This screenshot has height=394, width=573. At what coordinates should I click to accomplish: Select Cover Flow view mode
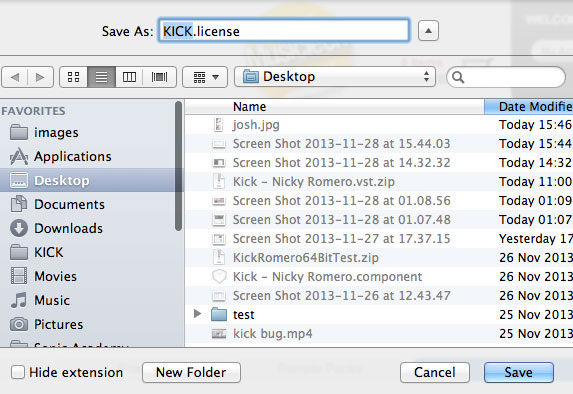tap(159, 77)
